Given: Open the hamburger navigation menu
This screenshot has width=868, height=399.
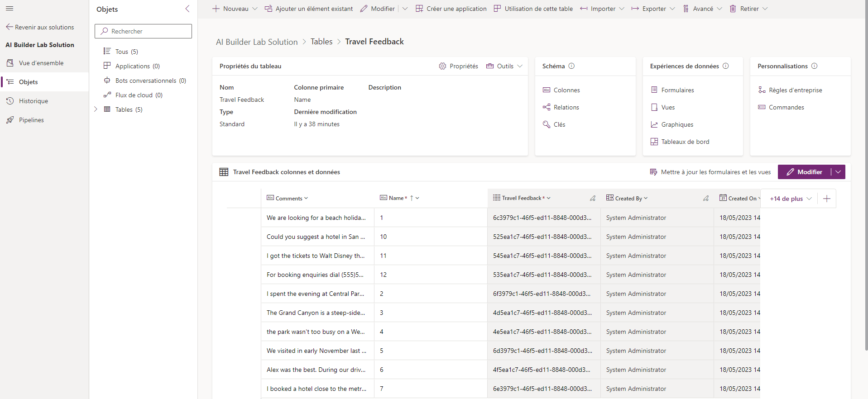Looking at the screenshot, I should pyautogui.click(x=10, y=9).
